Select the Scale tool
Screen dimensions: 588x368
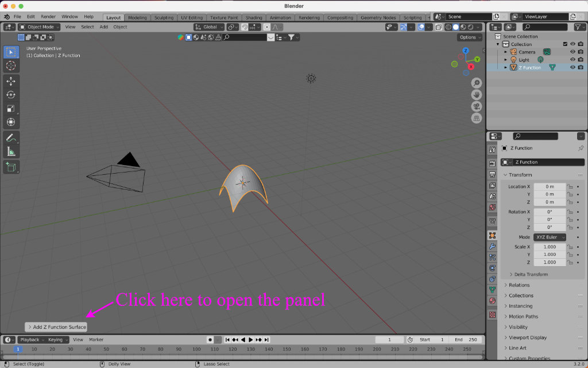[x=11, y=109]
